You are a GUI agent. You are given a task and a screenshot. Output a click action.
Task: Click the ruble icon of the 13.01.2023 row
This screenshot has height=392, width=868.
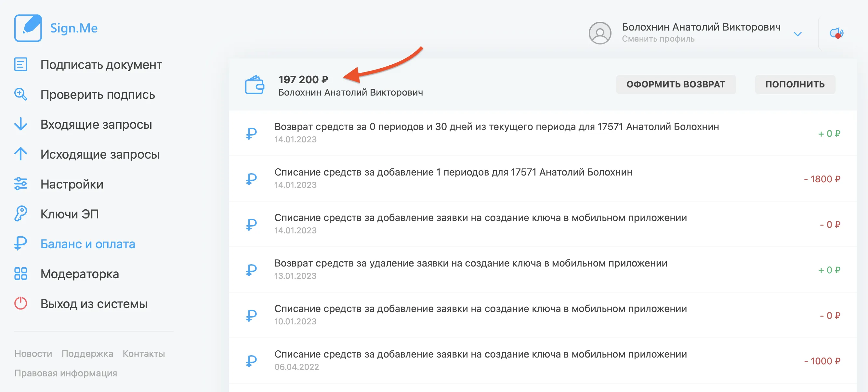(x=251, y=270)
